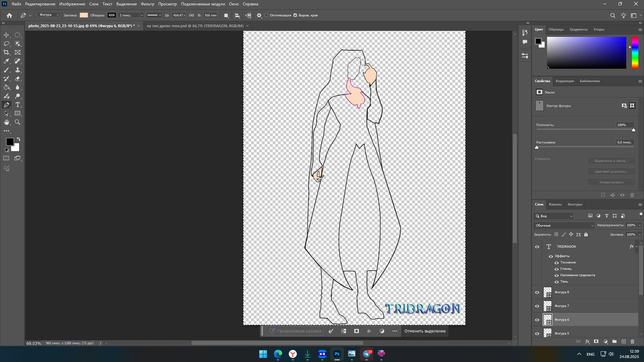Select the Frame tool

18,52
